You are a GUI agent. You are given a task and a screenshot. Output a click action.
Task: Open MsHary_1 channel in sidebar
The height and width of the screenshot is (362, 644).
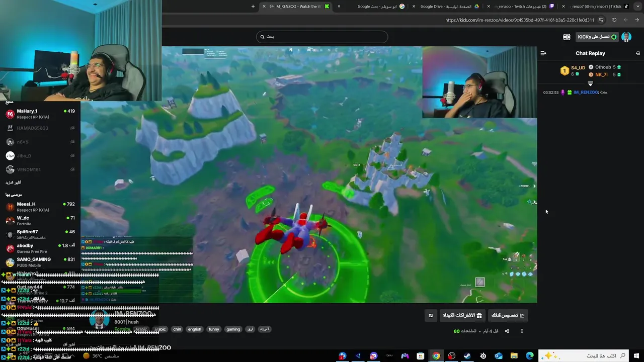[x=40, y=114]
